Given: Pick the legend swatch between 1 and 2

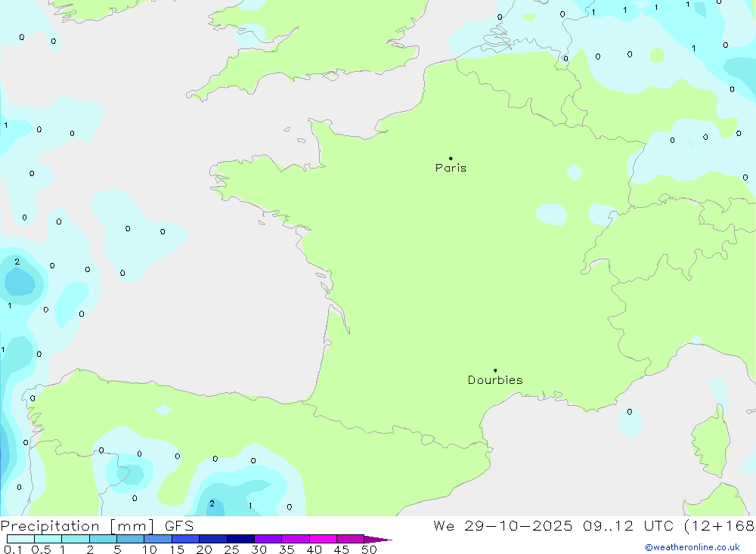Looking at the screenshot, I should [x=76, y=539].
